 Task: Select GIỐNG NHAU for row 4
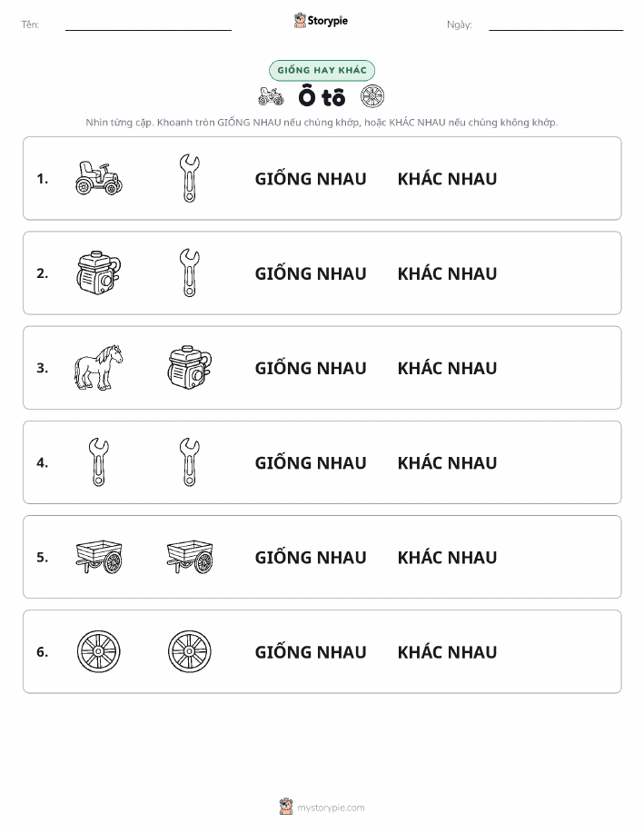tap(311, 462)
